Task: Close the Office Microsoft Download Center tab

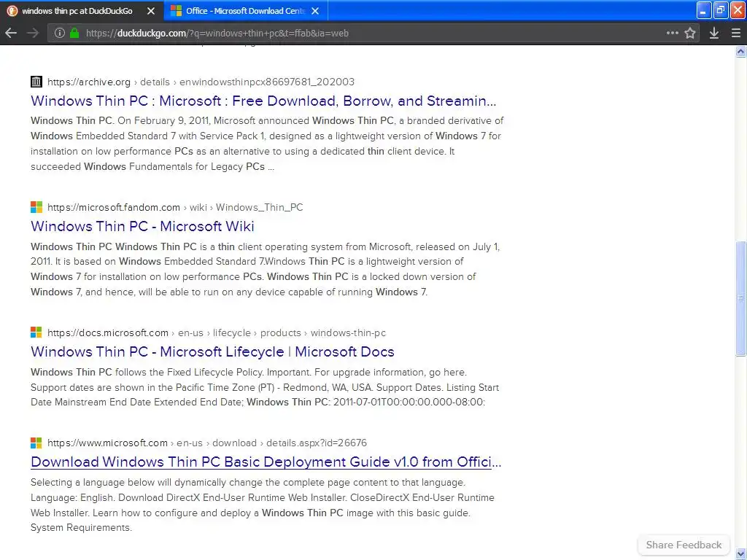Action: coord(315,11)
